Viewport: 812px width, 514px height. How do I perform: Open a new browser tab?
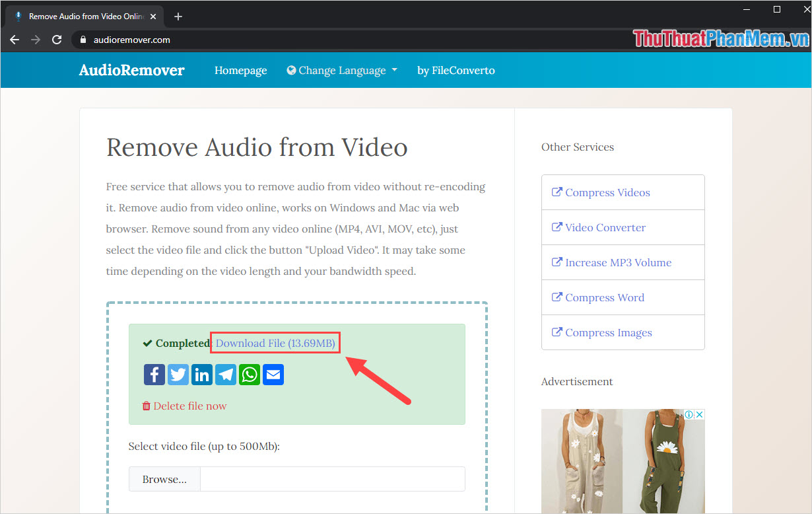coord(177,16)
